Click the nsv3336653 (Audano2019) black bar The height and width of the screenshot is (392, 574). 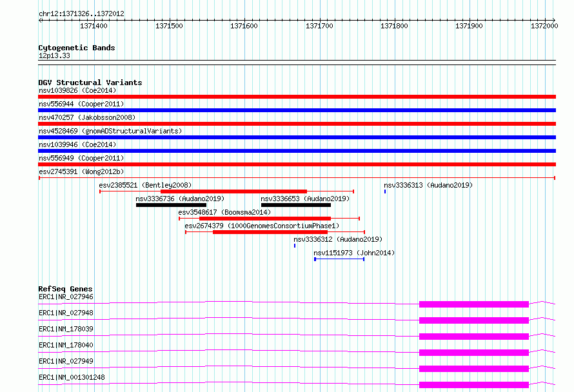click(296, 205)
